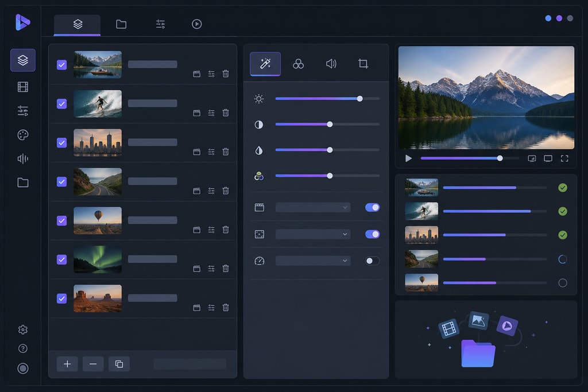Image resolution: width=588 pixels, height=392 pixels.
Task: Open adjustments icon on hot air balloon row
Action: [211, 230]
